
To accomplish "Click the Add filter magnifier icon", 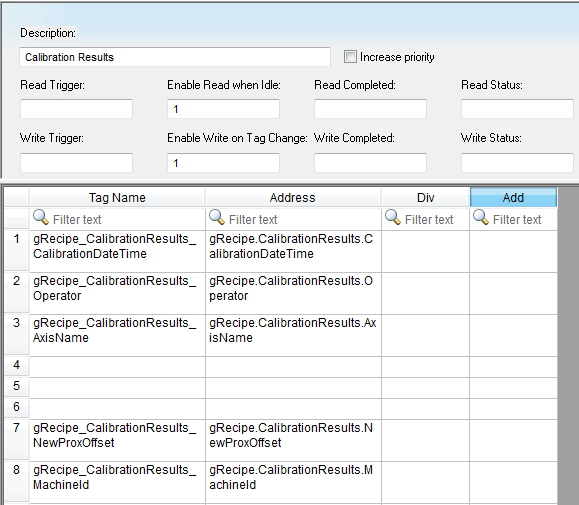I will [x=481, y=217].
